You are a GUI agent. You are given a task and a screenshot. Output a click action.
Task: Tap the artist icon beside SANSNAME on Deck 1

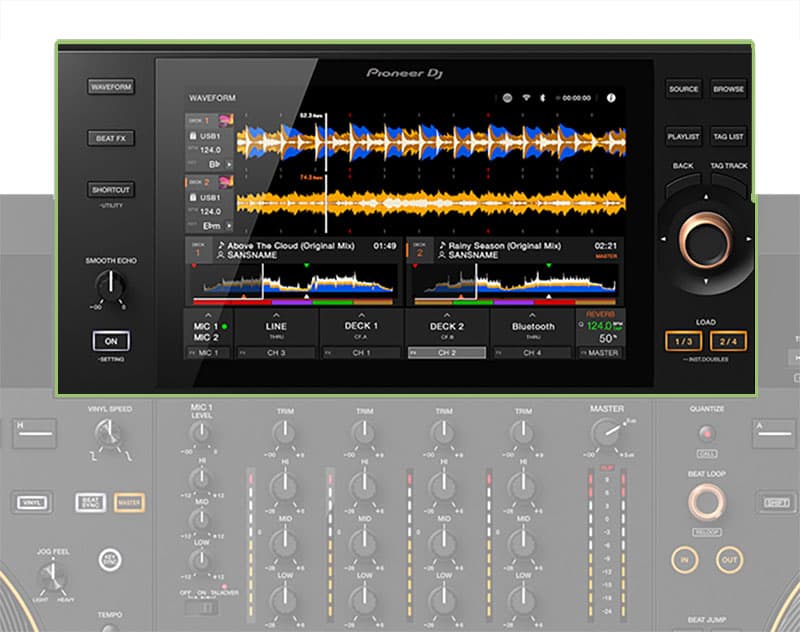pos(221,255)
